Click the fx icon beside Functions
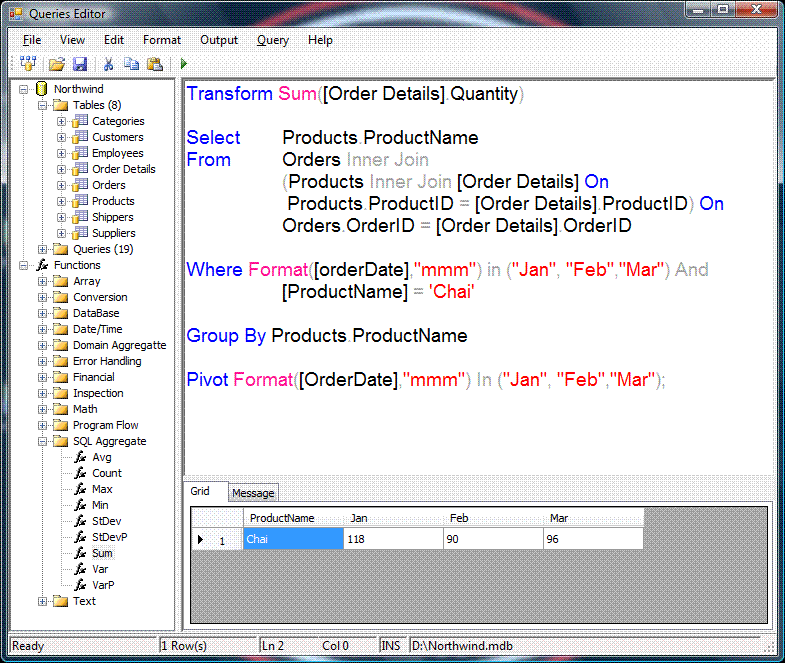 [42, 265]
